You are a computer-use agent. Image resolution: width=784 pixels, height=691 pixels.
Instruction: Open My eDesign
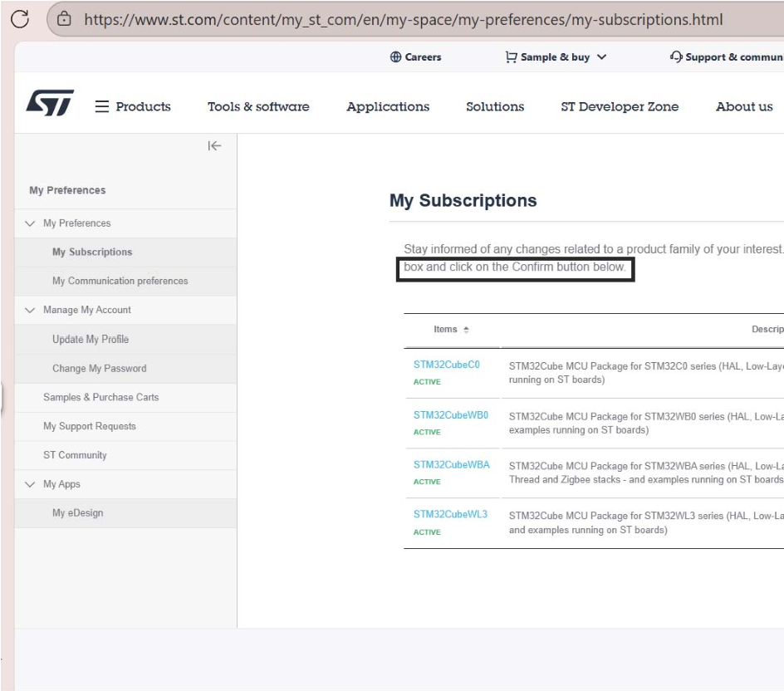[x=77, y=513]
